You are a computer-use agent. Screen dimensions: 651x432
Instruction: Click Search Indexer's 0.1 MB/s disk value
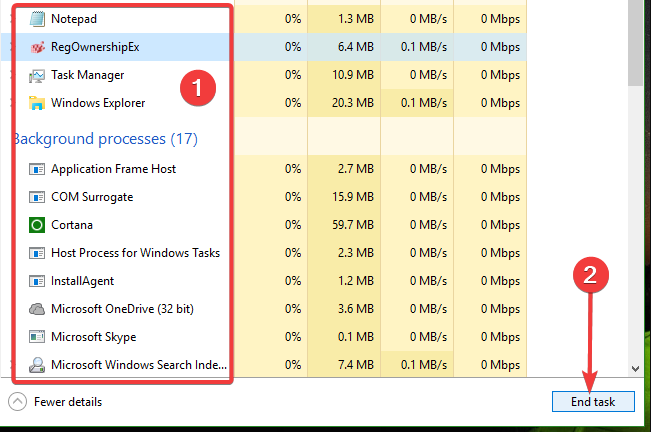coord(424,365)
